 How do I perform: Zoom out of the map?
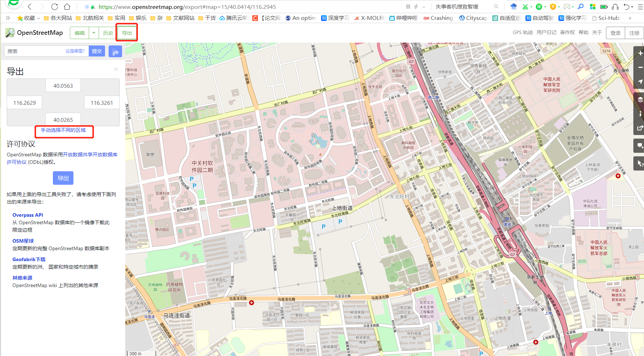point(639,67)
